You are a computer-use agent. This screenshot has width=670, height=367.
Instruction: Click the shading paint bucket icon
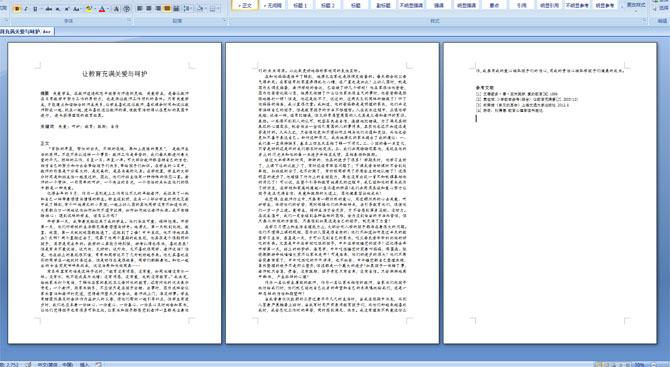200,9
